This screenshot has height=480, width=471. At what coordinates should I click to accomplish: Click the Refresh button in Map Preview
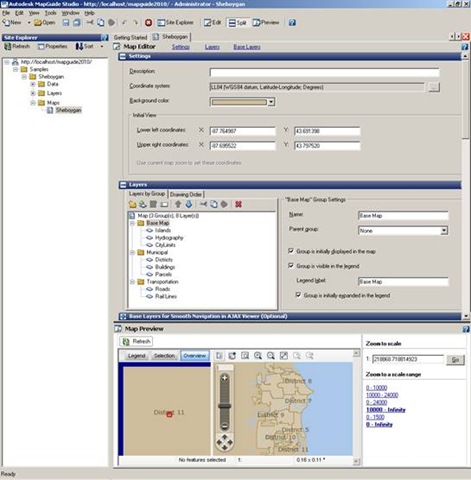coord(136,341)
